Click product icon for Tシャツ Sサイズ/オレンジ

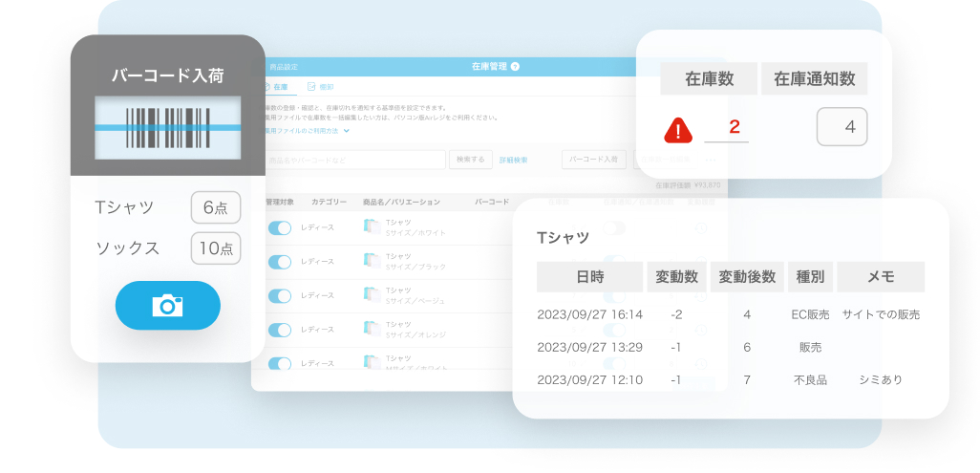click(371, 330)
